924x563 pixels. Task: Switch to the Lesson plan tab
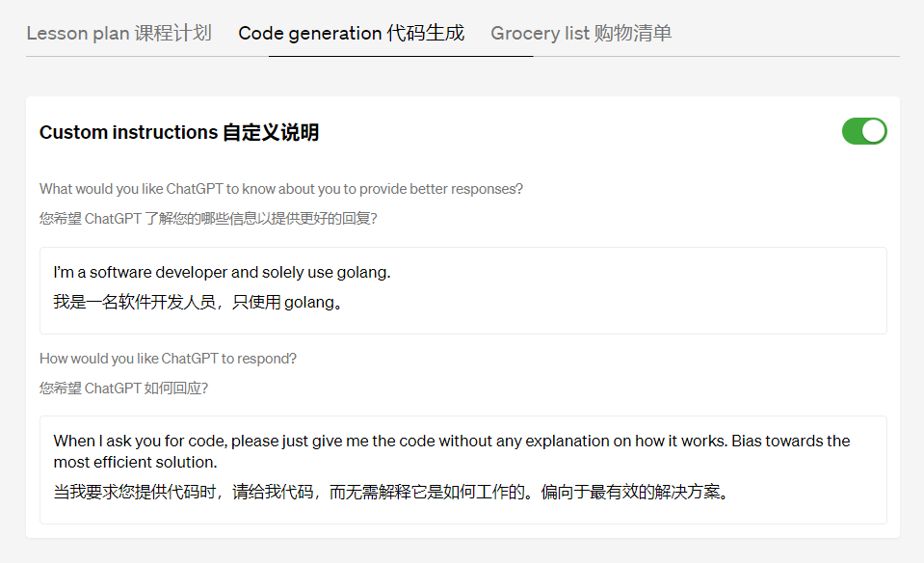[x=119, y=33]
